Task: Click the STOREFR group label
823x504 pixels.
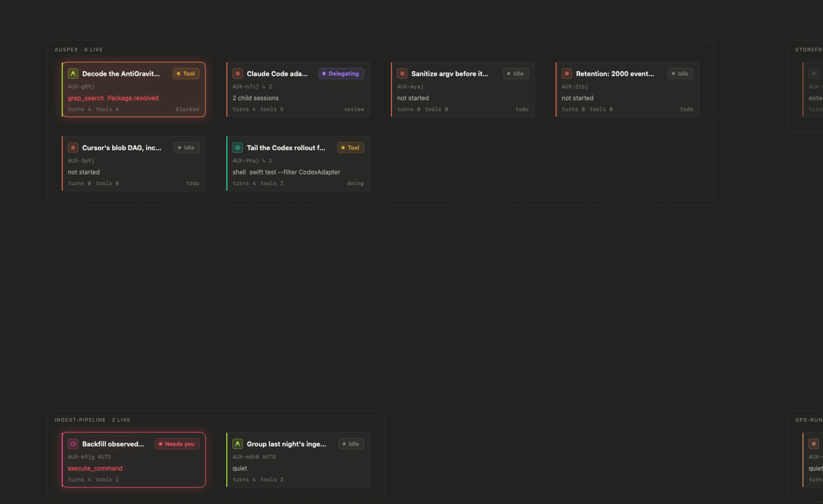Action: tap(809, 50)
